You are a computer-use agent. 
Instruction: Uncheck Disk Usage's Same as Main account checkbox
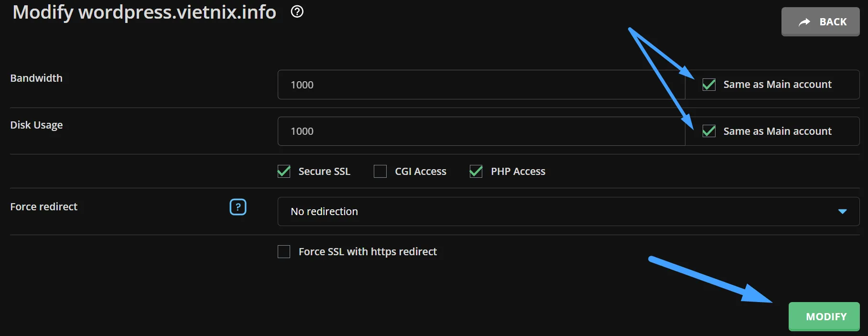709,131
